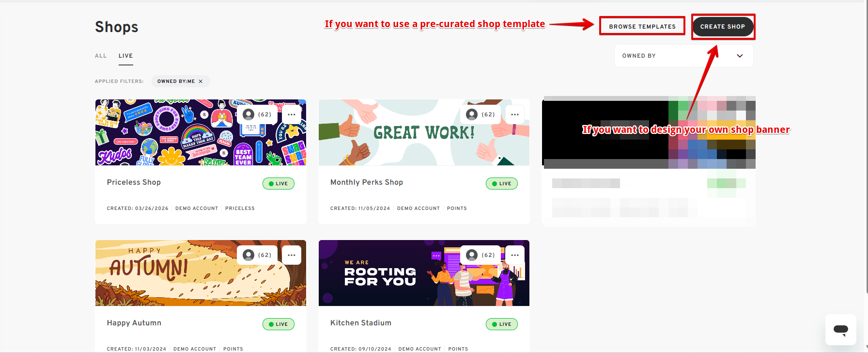The image size is (868, 353).
Task: Click member count avatar on Kitchen Stadium
Action: tap(480, 255)
